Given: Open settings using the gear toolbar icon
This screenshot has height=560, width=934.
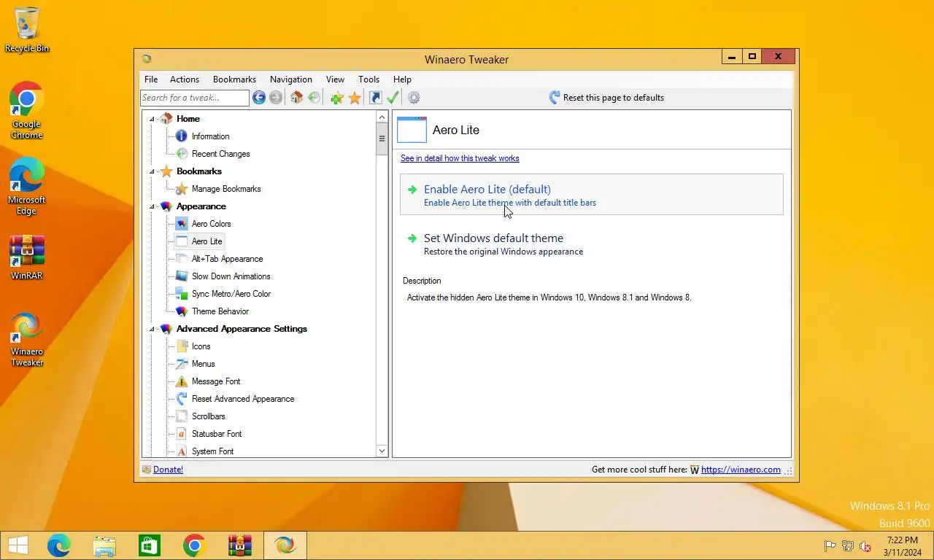Looking at the screenshot, I should (x=414, y=98).
